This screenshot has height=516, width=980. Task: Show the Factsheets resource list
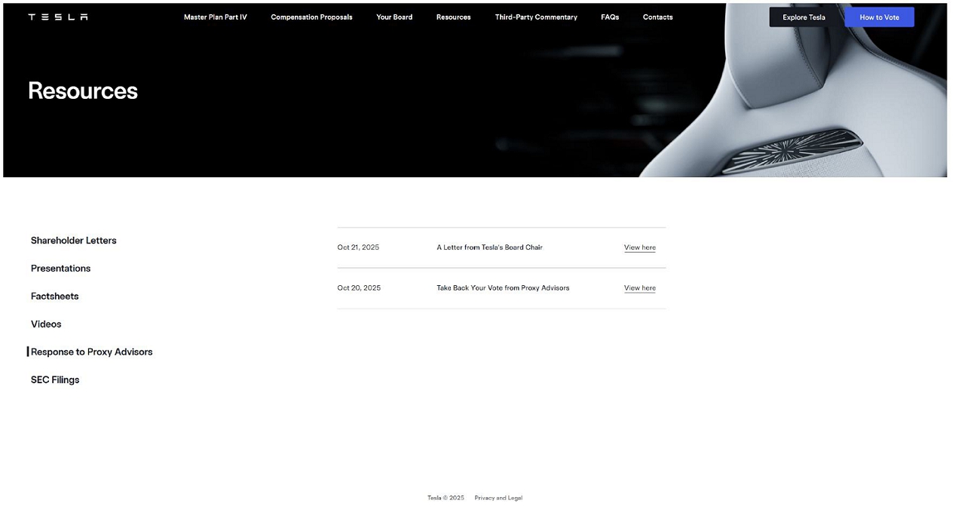(x=55, y=296)
